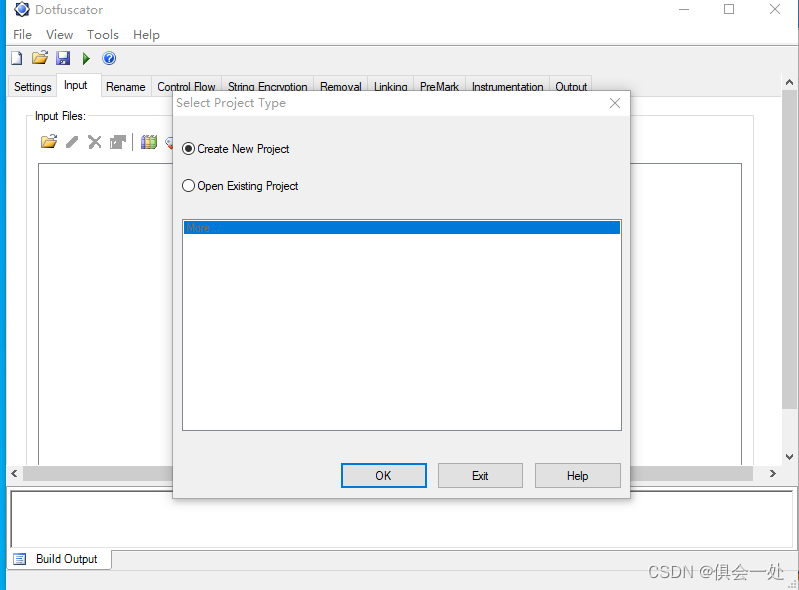This screenshot has height=590, width=799.
Task: Click the New Project toolbar icon
Action: pyautogui.click(x=17, y=59)
